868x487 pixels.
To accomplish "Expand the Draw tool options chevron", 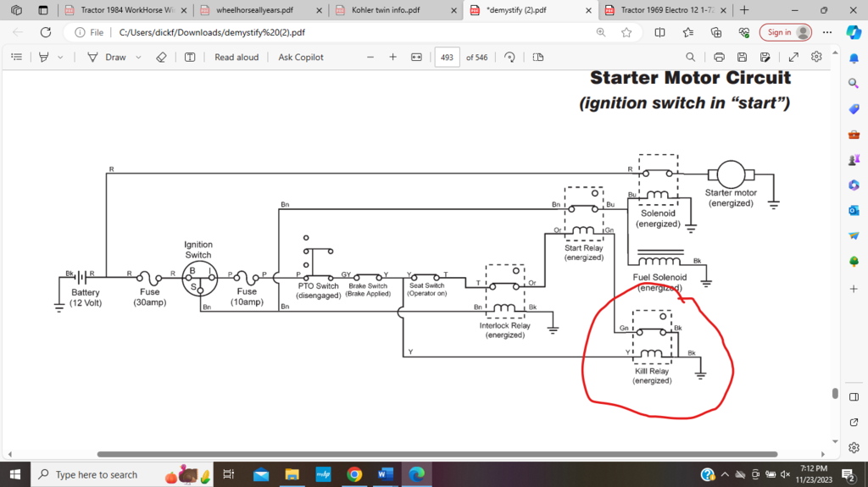I will click(139, 57).
